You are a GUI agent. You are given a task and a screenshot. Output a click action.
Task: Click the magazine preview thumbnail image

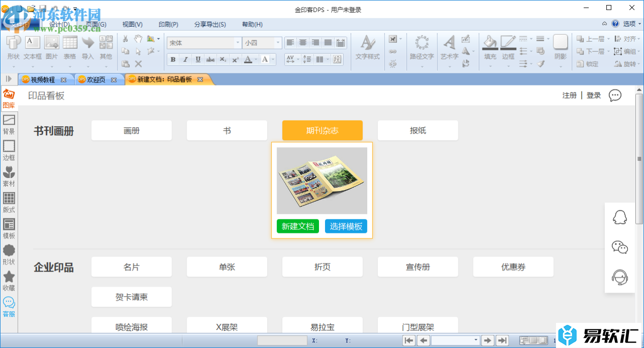point(322,181)
